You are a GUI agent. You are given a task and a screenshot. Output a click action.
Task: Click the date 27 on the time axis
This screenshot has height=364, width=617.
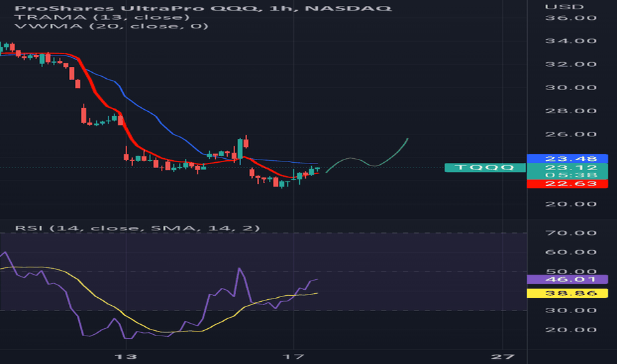coord(502,357)
